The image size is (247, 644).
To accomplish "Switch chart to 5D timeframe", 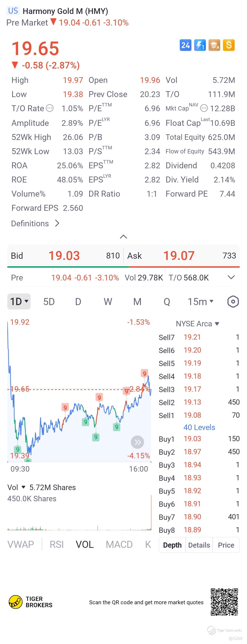I will [x=49, y=302].
